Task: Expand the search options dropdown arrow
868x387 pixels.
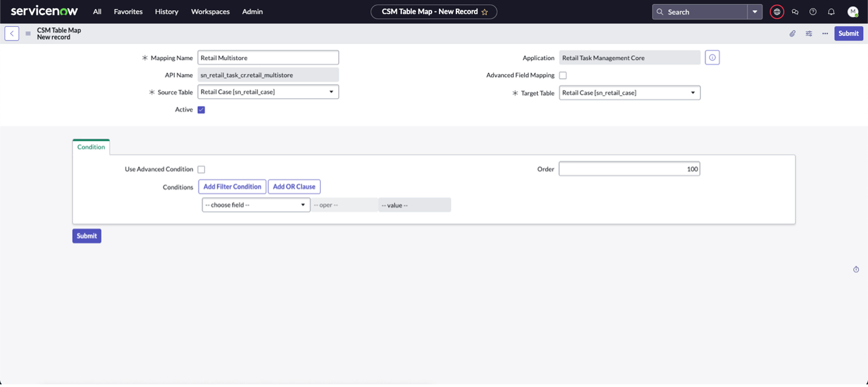Action: tap(755, 12)
